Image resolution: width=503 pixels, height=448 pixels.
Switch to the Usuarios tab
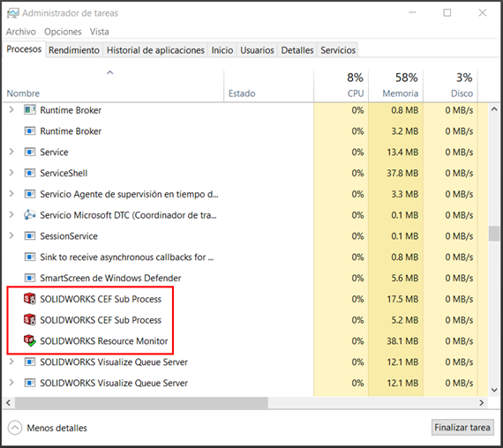(x=257, y=50)
